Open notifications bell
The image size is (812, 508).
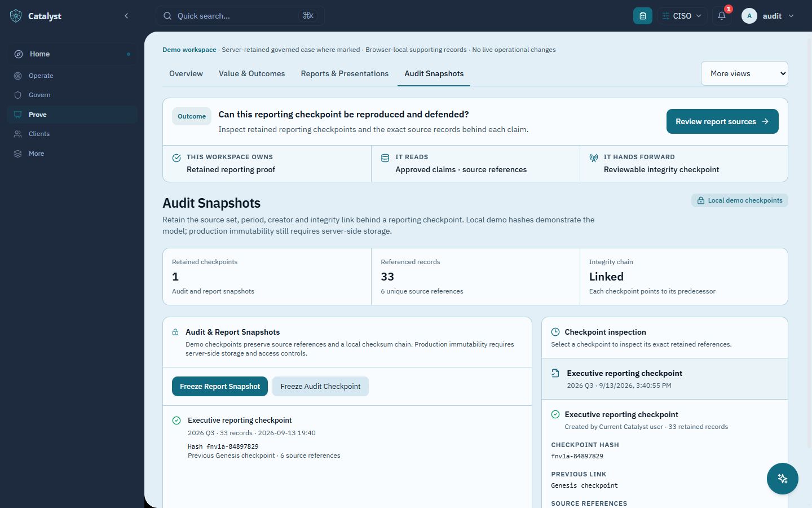click(x=722, y=16)
